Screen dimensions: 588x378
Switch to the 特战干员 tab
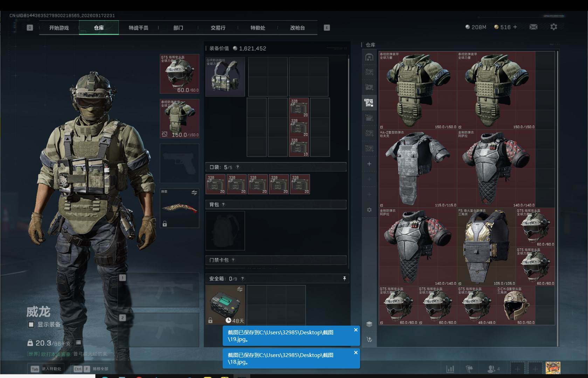[138, 28]
